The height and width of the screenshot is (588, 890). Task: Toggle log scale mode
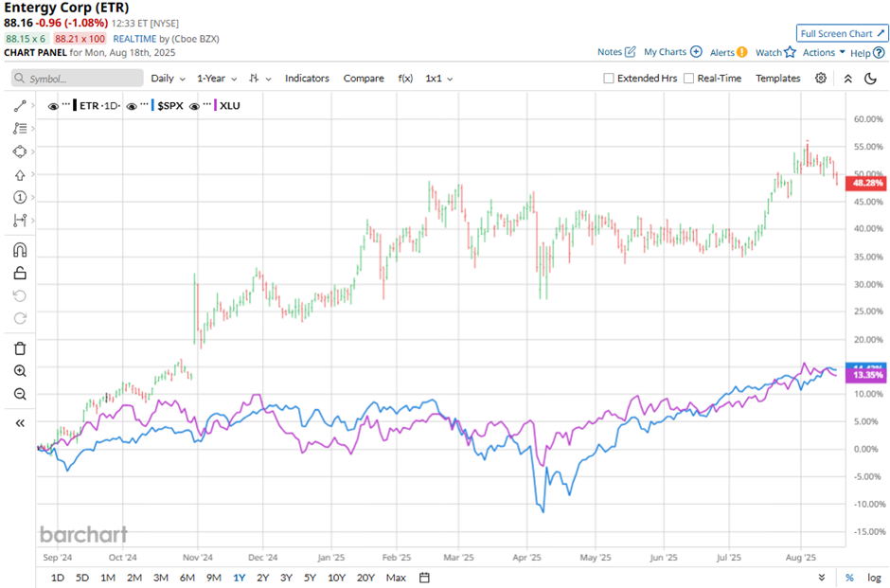tap(874, 578)
